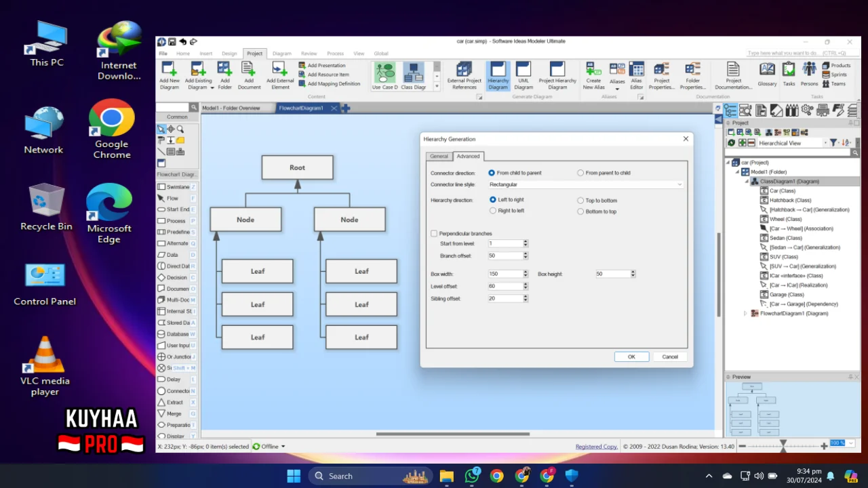Click the horizontal canvas scrollbar

point(453,434)
